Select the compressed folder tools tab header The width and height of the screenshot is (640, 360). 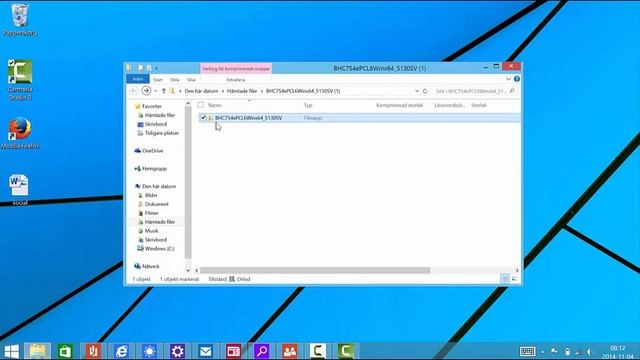236,69
